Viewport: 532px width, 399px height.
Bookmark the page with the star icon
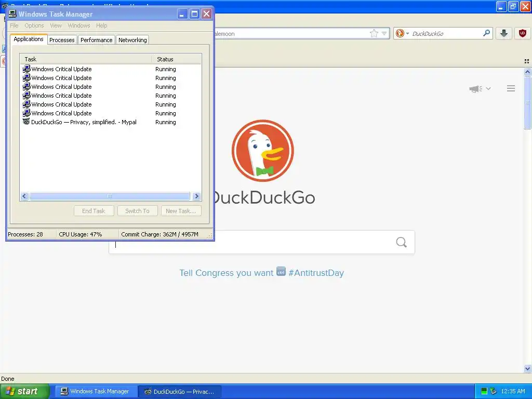[x=374, y=33]
